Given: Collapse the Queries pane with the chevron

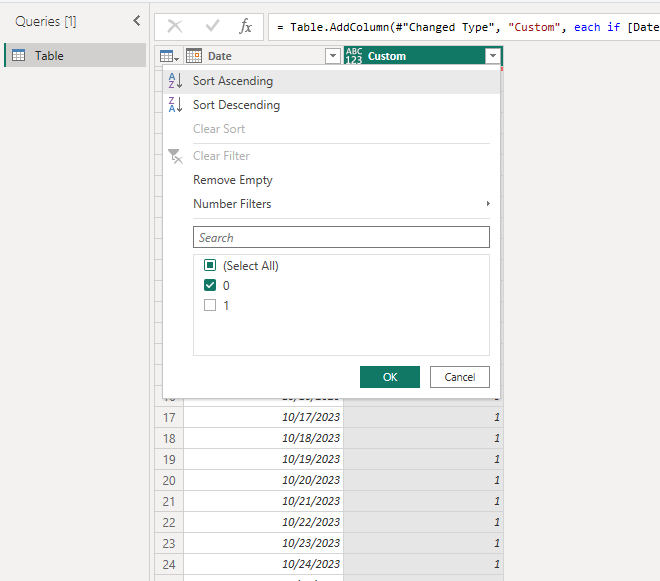Looking at the screenshot, I should click(x=136, y=21).
